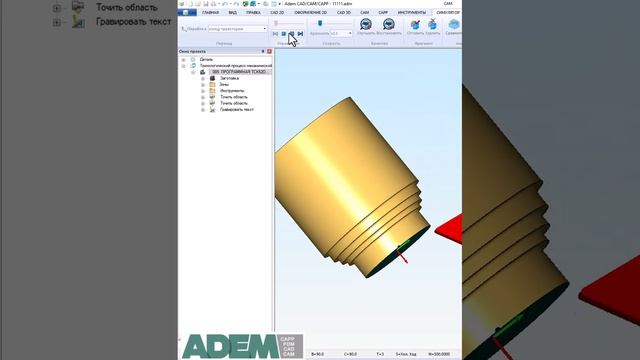Select the Технологический процесс tree row

click(x=236, y=66)
